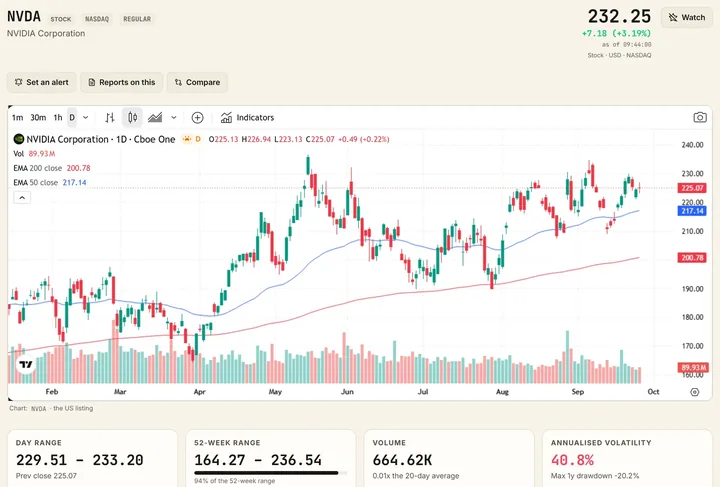The height and width of the screenshot is (487, 720).
Task: Click the May label on time axis
Action: pos(275,392)
